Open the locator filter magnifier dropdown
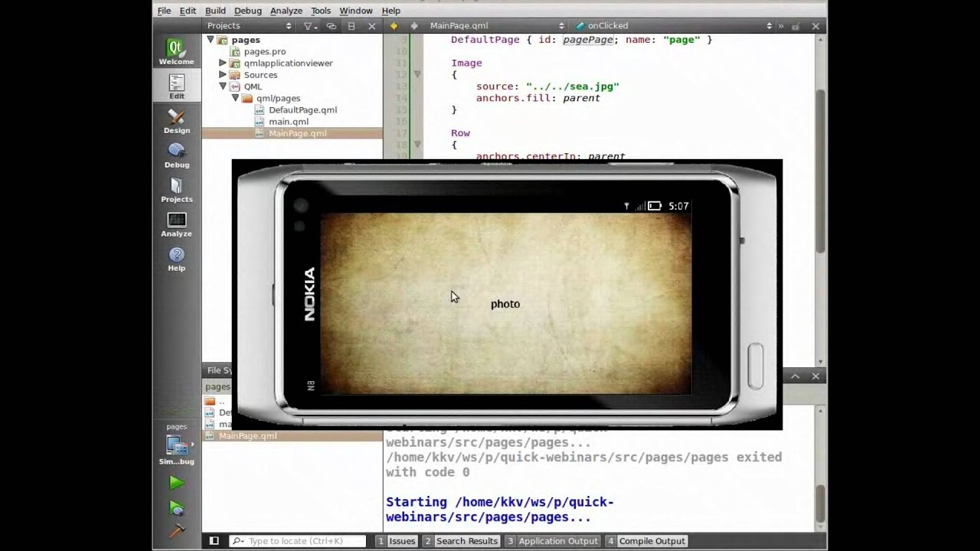The height and width of the screenshot is (551, 980). [238, 541]
